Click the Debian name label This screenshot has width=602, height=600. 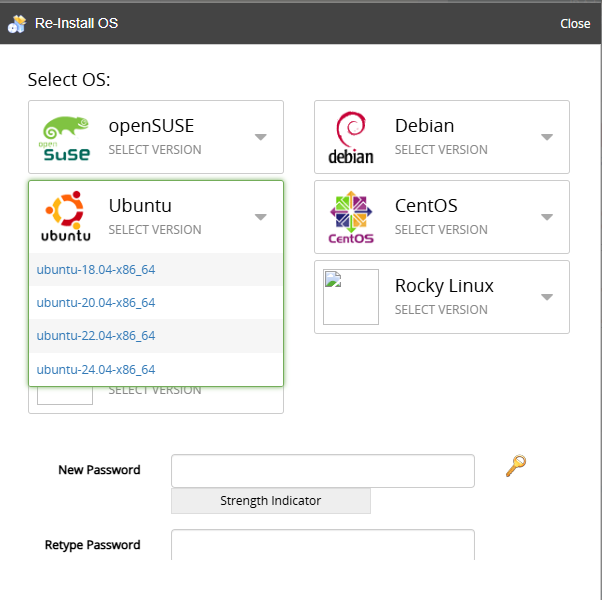[x=424, y=126]
